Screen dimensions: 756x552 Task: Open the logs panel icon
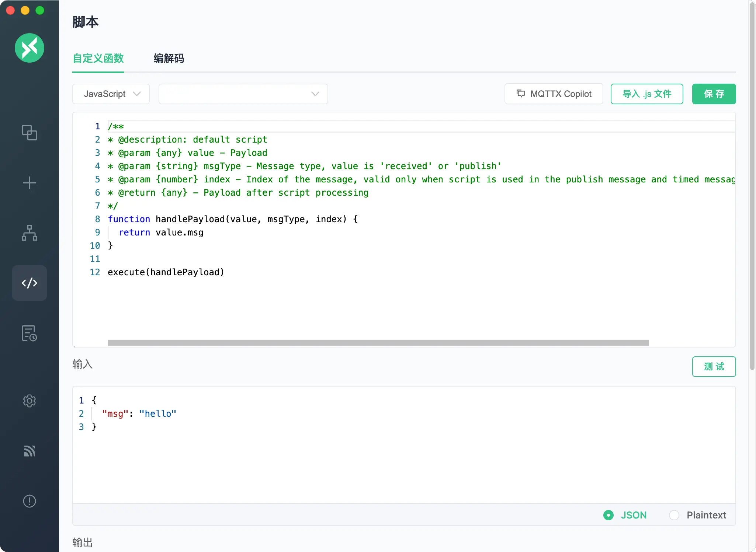pos(29,333)
